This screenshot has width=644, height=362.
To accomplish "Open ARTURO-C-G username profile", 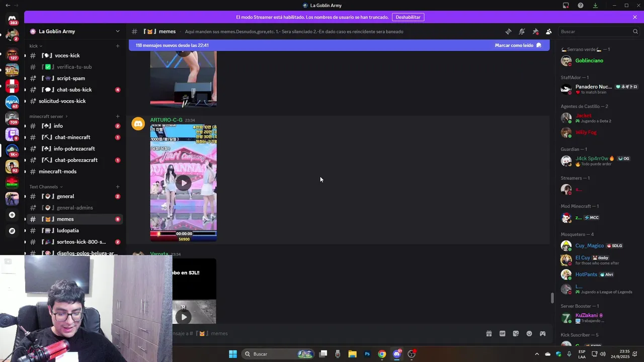I will pos(166,120).
